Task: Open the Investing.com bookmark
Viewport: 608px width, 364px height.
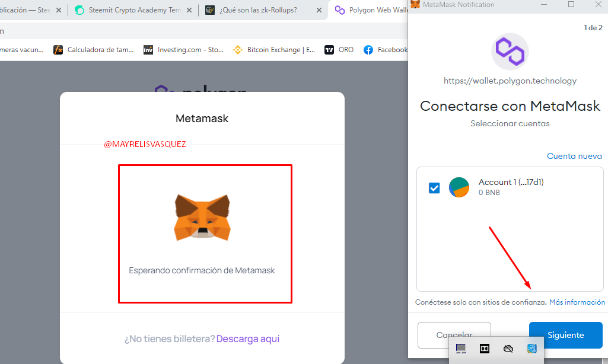Action: 183,50
